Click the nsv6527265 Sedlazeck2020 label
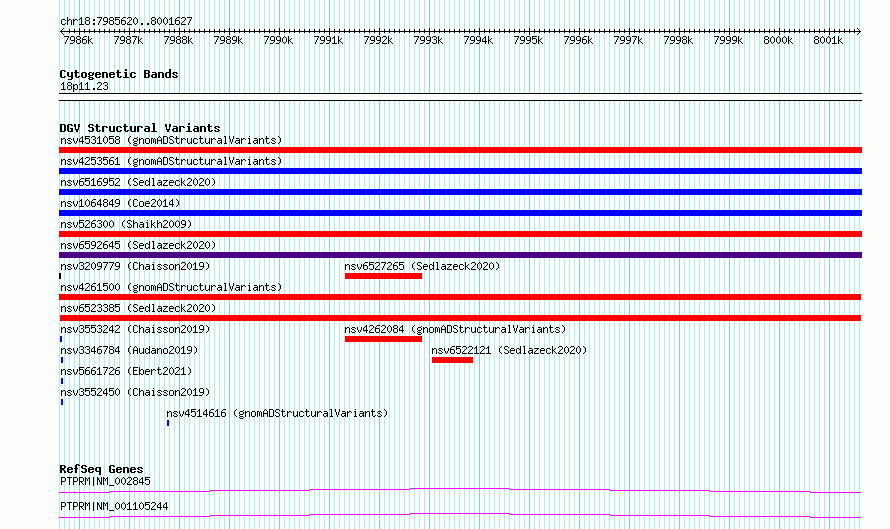This screenshot has width=890, height=529. click(x=422, y=266)
